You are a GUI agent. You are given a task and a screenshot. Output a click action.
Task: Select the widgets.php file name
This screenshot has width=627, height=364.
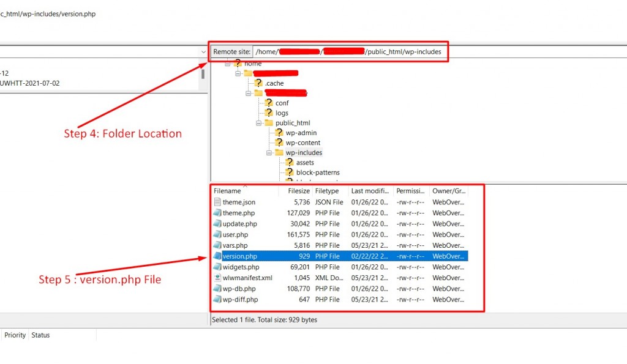click(241, 267)
